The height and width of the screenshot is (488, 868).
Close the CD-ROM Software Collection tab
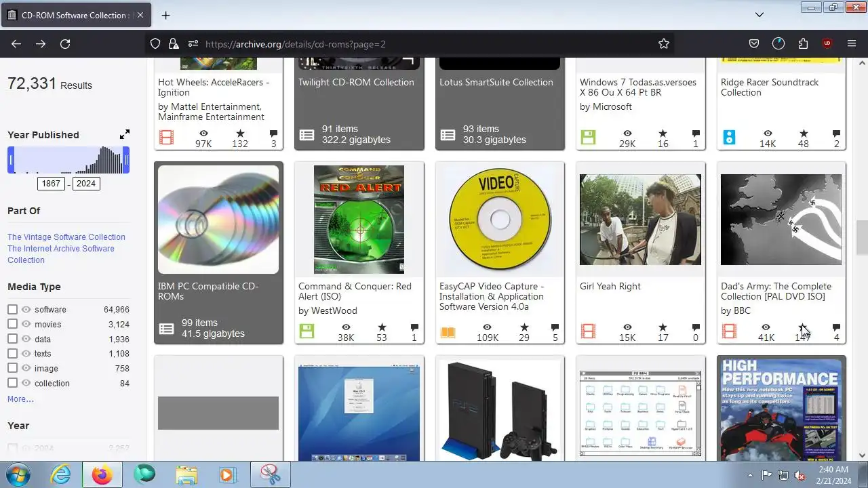coord(140,15)
